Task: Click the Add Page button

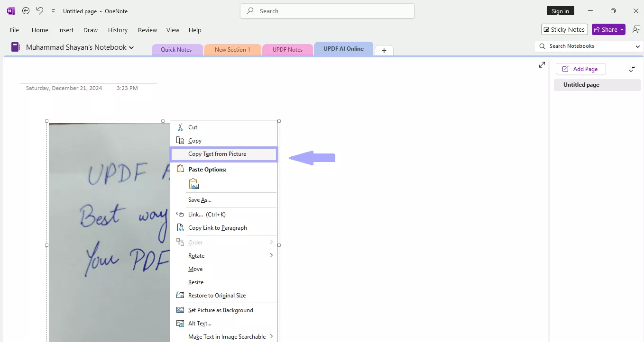Action: (x=580, y=69)
